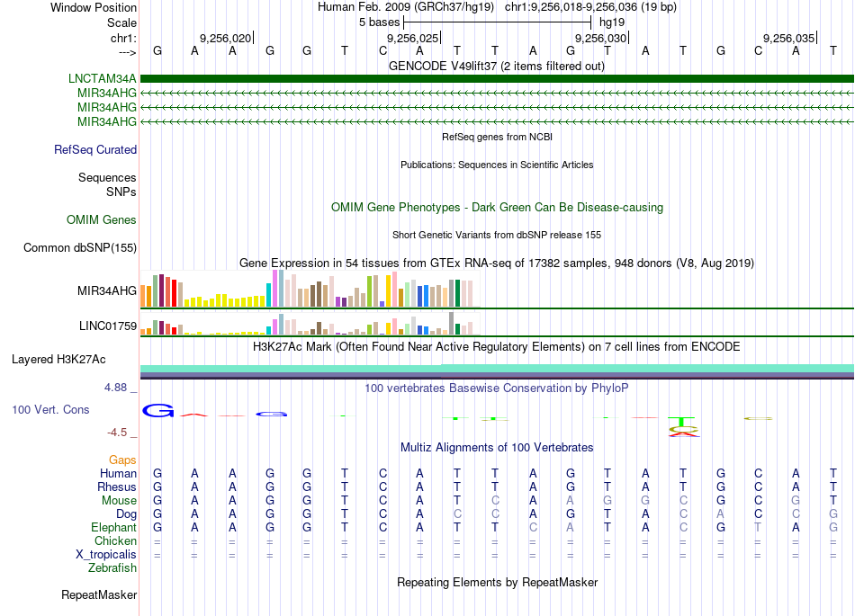Open Multiz Alignments of 100 Vertebrates title
This screenshot has height=616, width=855.
(497, 448)
